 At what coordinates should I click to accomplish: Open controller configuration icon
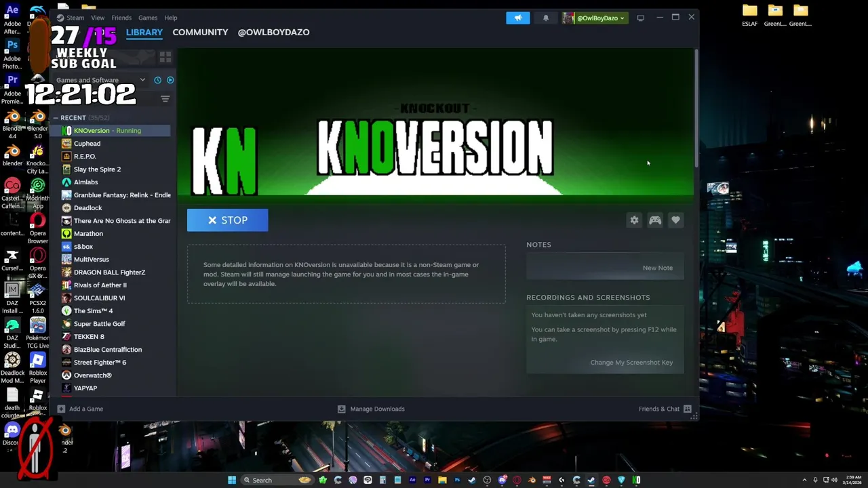click(655, 220)
